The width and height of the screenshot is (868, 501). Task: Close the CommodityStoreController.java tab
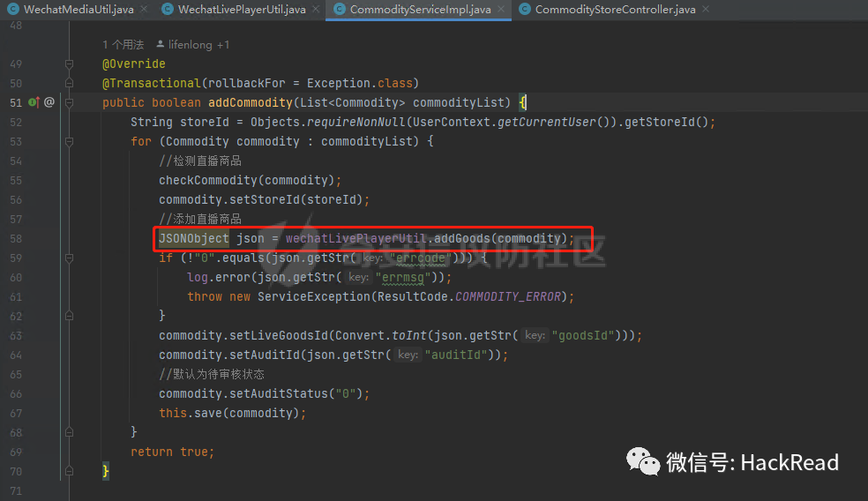[706, 9]
